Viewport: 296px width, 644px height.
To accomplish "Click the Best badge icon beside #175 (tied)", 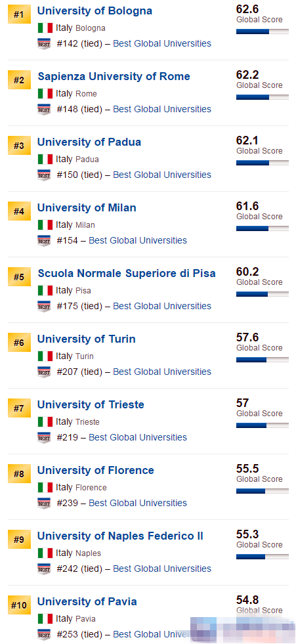I will coord(44,306).
